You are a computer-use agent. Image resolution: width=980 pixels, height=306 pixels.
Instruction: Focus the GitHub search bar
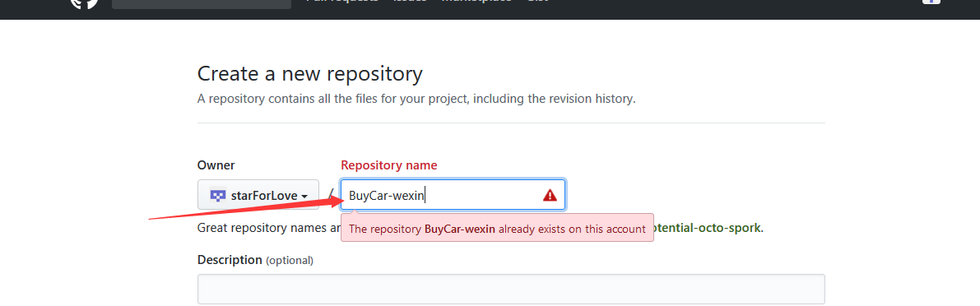click(202, 4)
